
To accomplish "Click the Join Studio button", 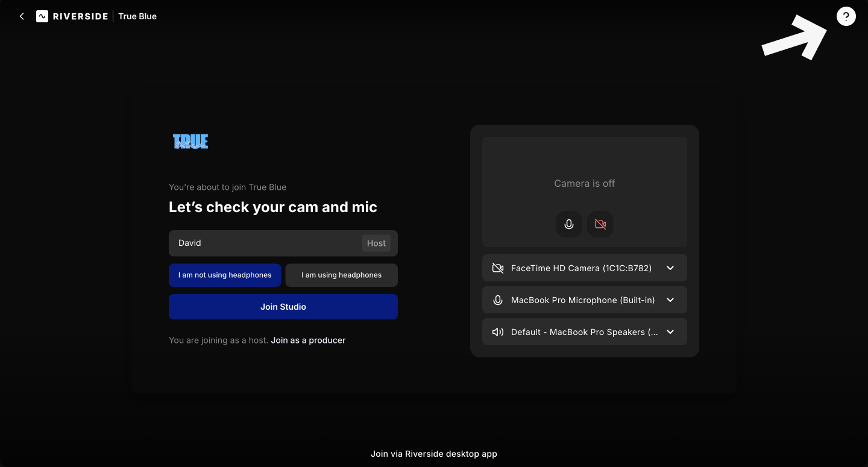I will 283,307.
